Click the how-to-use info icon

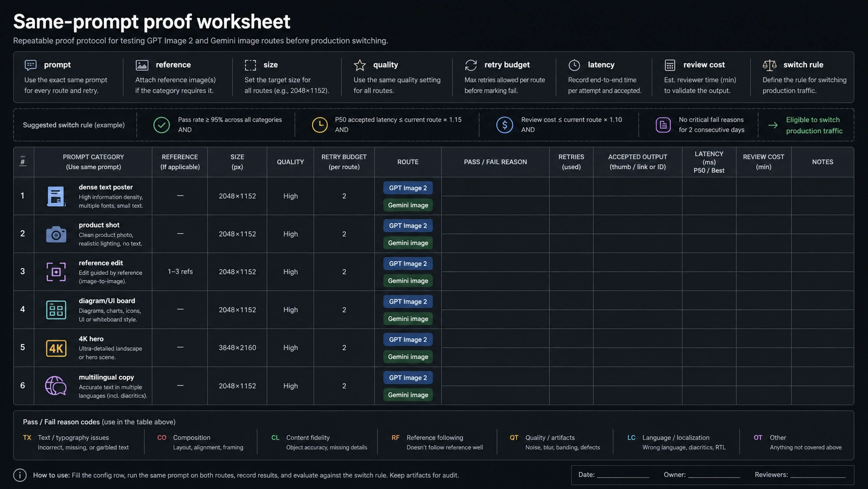(x=20, y=475)
